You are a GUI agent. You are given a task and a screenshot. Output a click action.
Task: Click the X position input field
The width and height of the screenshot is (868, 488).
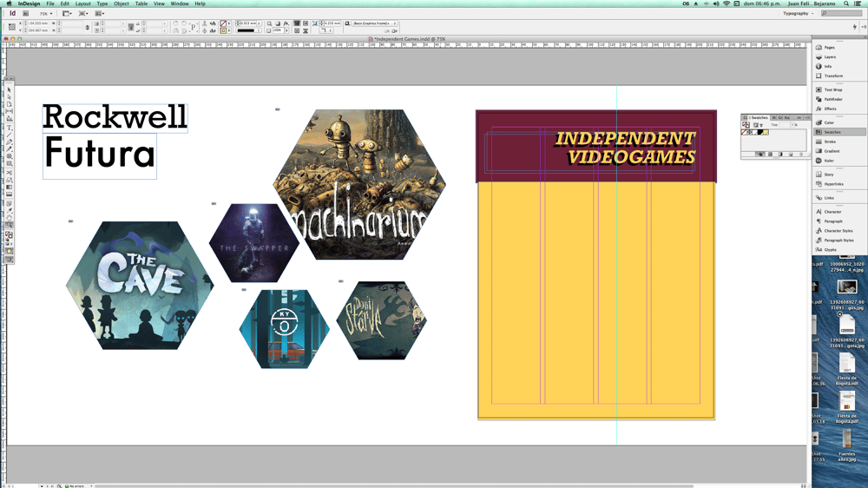[x=38, y=23]
